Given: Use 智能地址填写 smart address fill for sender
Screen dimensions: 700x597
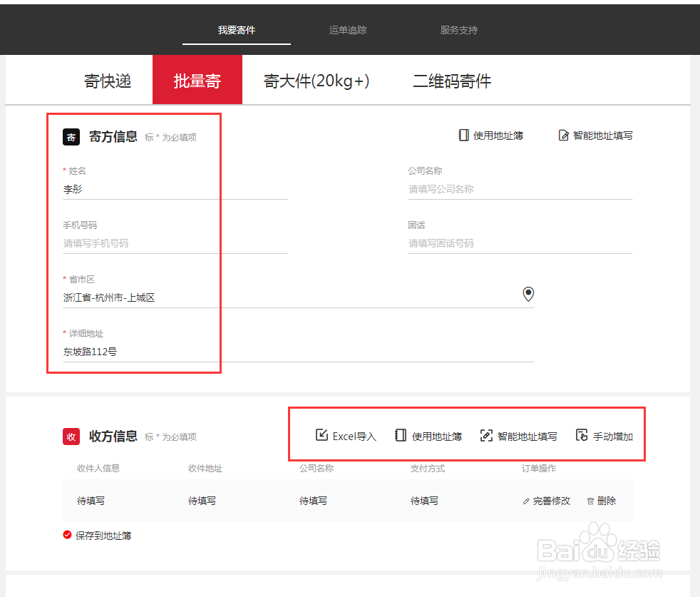Looking at the screenshot, I should pyautogui.click(x=564, y=135).
